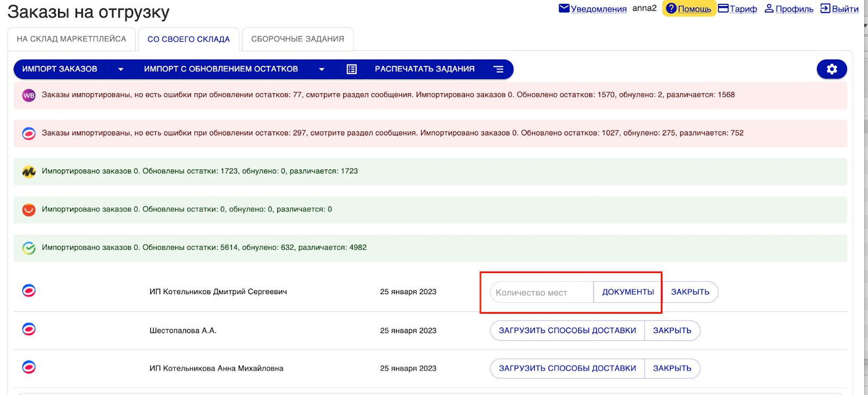Viewport: 868px width, 395px height.
Task: Click Ozon icon in Шестопалова А.А. row
Action: [x=29, y=329]
